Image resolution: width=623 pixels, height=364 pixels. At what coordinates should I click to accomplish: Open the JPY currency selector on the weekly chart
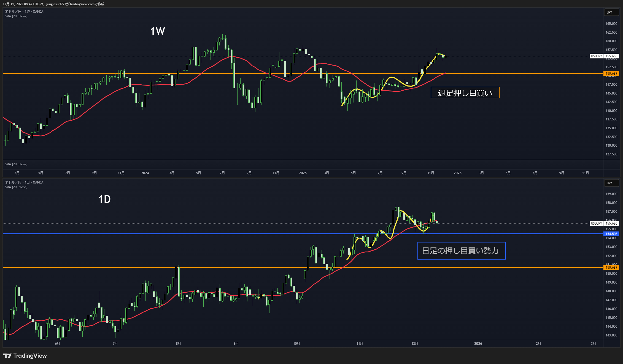click(611, 12)
